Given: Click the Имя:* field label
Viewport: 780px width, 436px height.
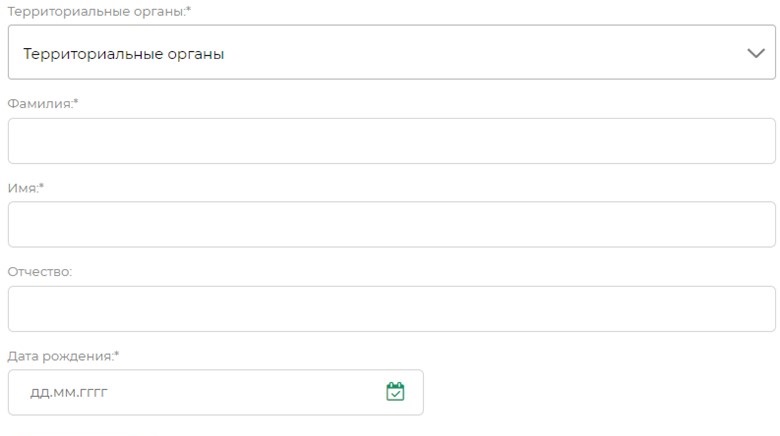Looking at the screenshot, I should pyautogui.click(x=26, y=188).
